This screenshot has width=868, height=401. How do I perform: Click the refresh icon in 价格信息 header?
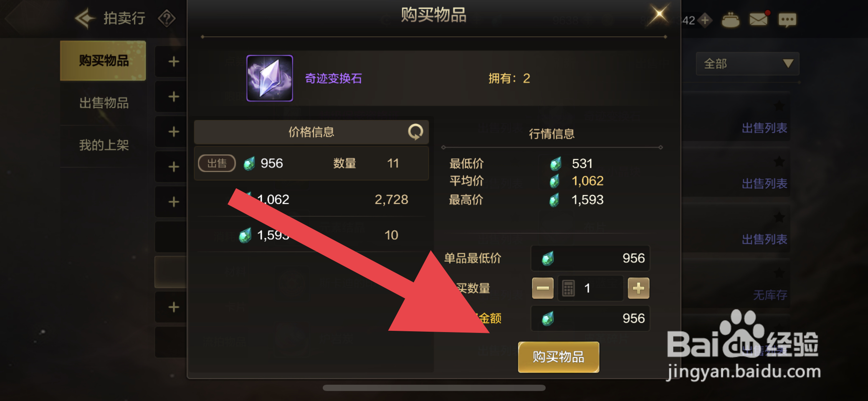point(415,132)
